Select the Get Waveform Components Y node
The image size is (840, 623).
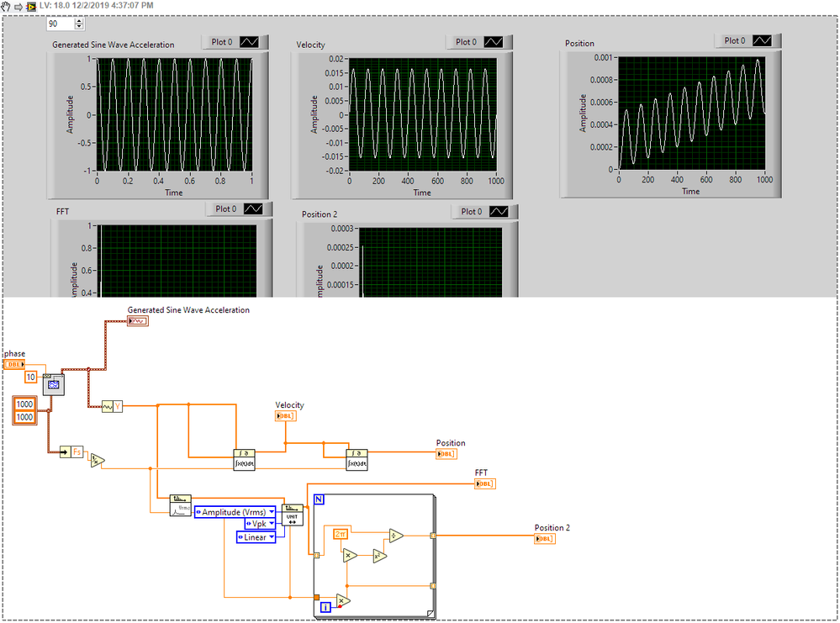pyautogui.click(x=112, y=407)
